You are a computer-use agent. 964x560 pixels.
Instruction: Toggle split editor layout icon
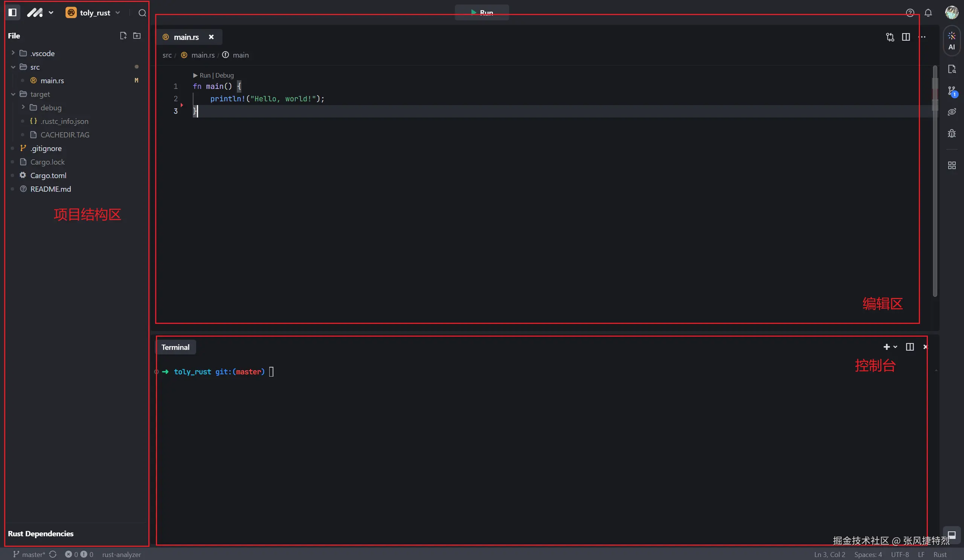click(x=906, y=37)
